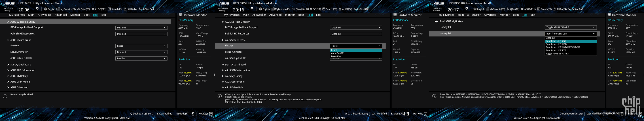This screenshot has height=121, width=644.
Task: Open settings gear on the 20:16 screen
Action: [x=252, y=8]
